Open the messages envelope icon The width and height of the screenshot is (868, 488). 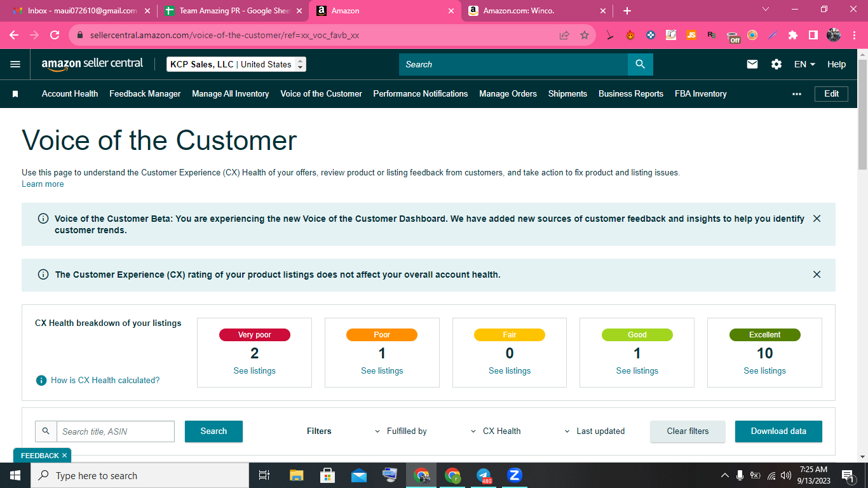[752, 64]
